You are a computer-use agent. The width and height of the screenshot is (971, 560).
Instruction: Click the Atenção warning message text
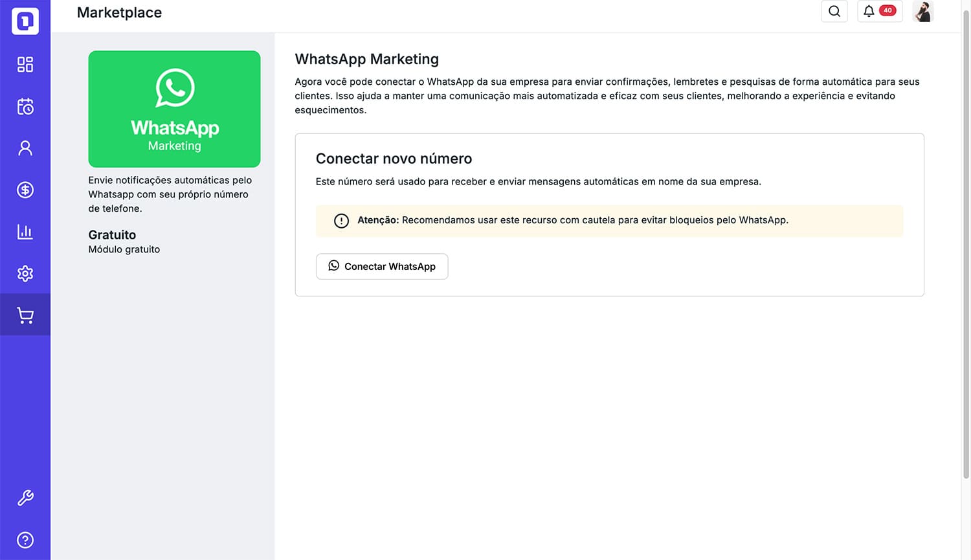click(x=573, y=220)
